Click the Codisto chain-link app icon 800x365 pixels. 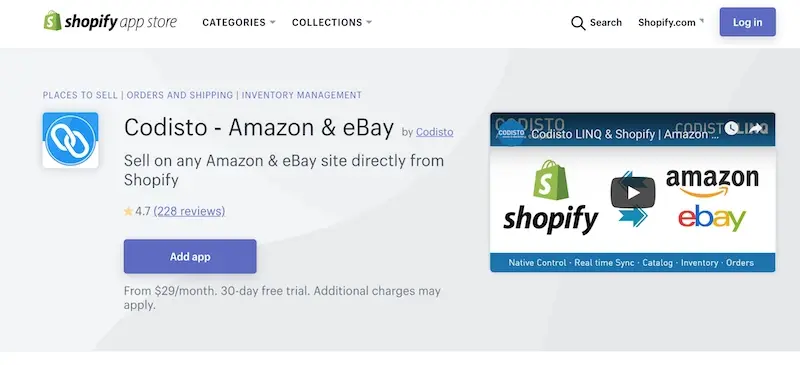[x=70, y=140]
